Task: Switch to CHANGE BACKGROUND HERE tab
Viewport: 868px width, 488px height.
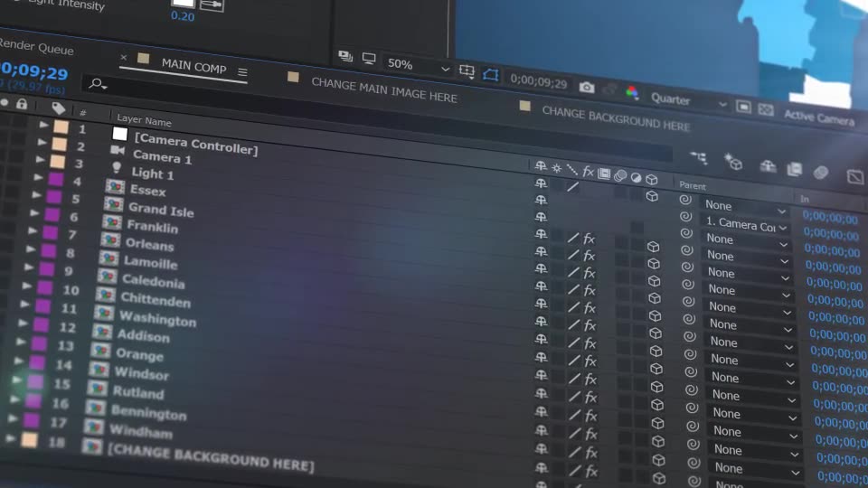Action: click(616, 118)
